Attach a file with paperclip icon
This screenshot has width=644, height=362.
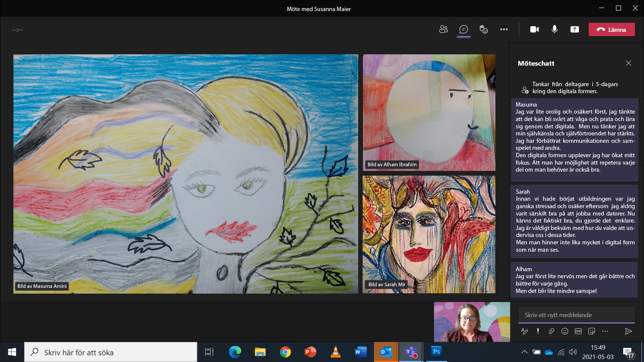(551, 331)
